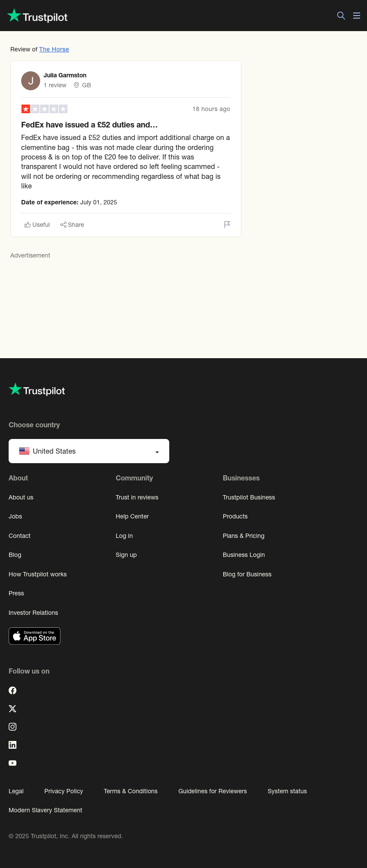
Task: Download on the App Store badge
Action: 35,636
